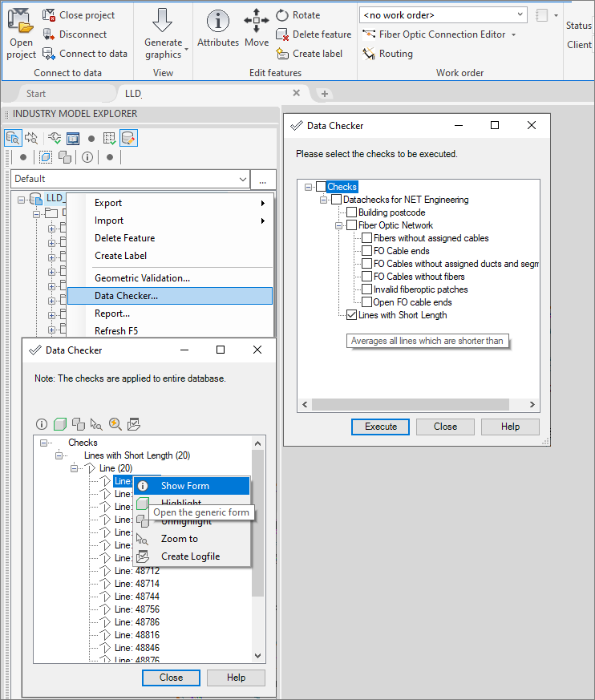Collapse the Fiber Optic Network node
The height and width of the screenshot is (700, 595).
click(338, 225)
